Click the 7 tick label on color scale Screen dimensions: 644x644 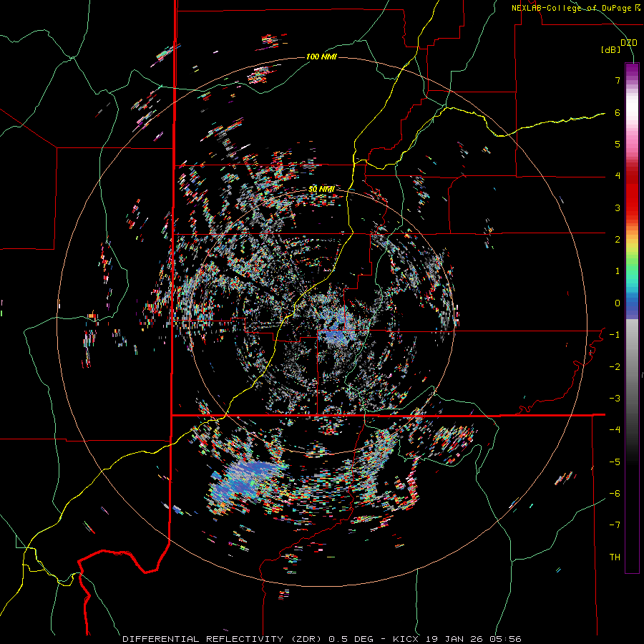click(618, 80)
